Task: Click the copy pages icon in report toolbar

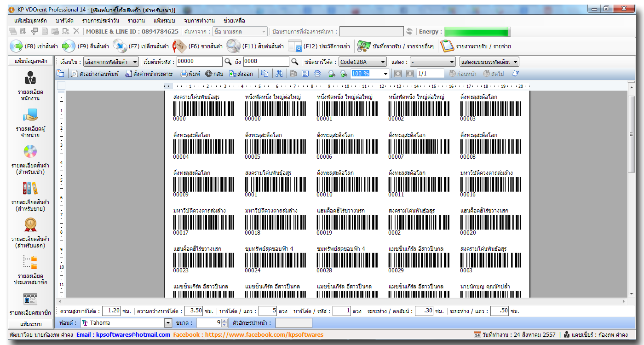Action: click(x=264, y=74)
